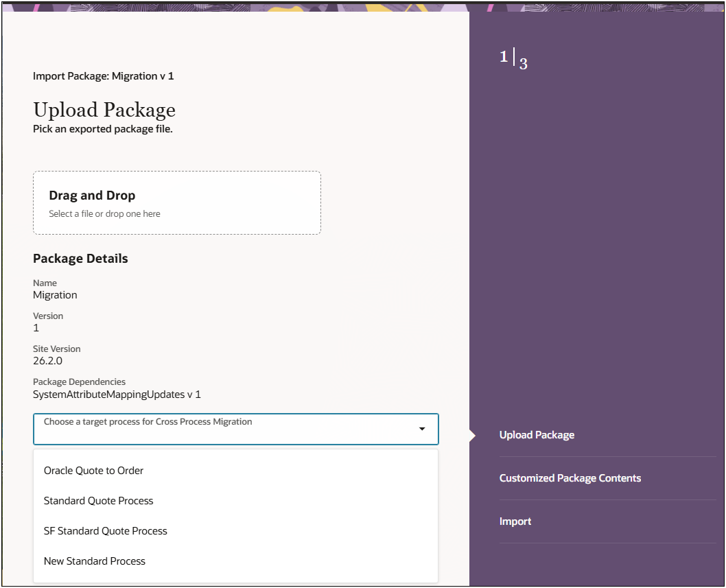Click the Migration package name value

coord(55,295)
